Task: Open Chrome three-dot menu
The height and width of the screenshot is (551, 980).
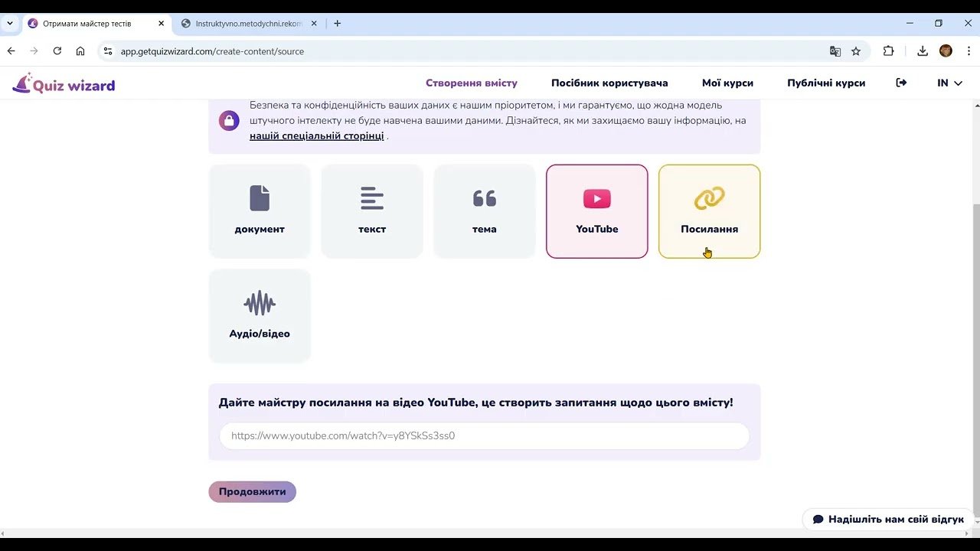Action: tap(969, 51)
